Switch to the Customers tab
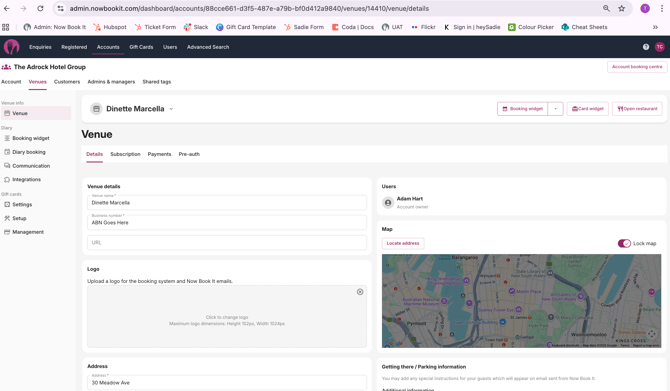Viewport: 670px width, 391px height. coord(67,82)
